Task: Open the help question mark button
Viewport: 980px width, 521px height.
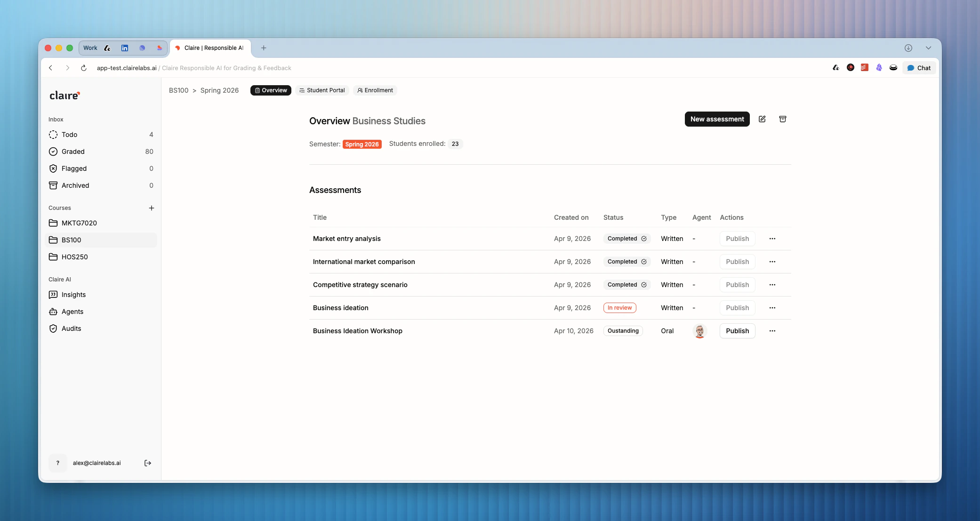Action: 58,463
